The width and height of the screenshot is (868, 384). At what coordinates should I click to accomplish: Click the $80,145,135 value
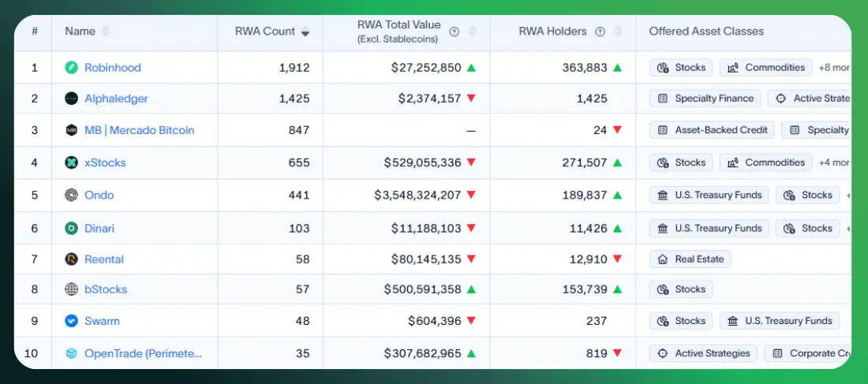(425, 259)
